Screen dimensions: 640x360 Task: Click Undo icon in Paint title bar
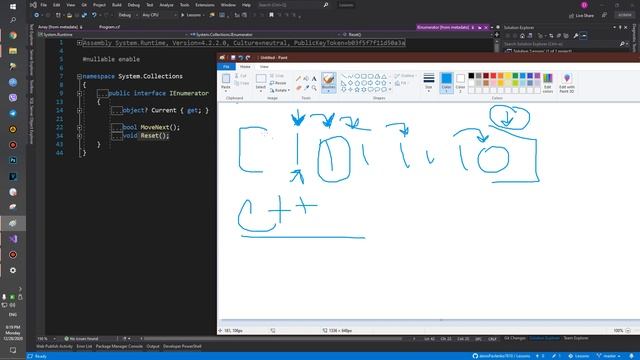click(x=240, y=58)
